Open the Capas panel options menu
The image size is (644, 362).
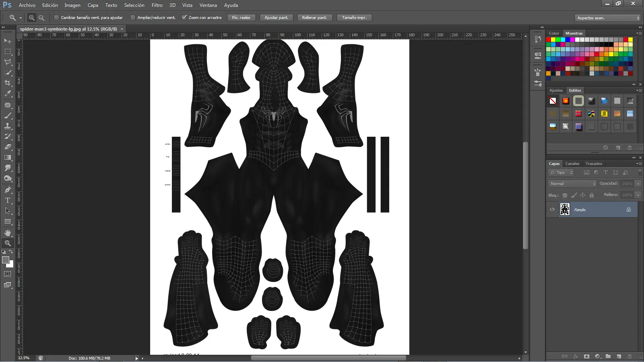click(x=639, y=164)
